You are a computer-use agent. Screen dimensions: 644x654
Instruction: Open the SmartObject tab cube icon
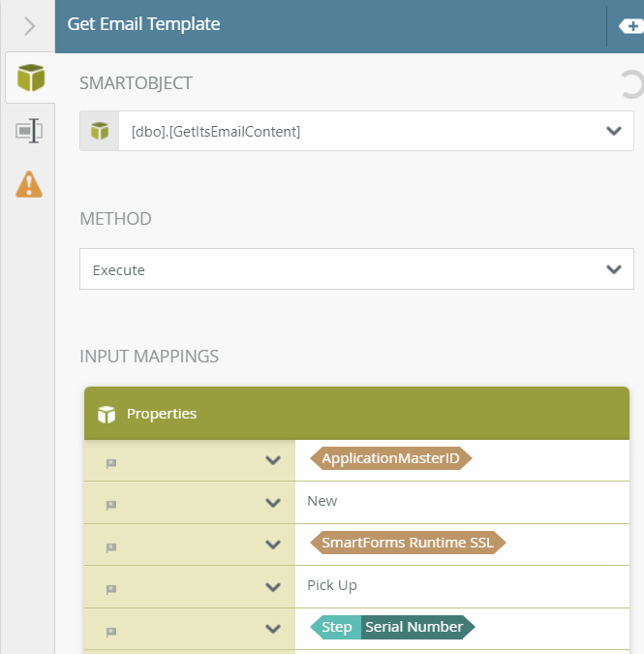point(31,78)
